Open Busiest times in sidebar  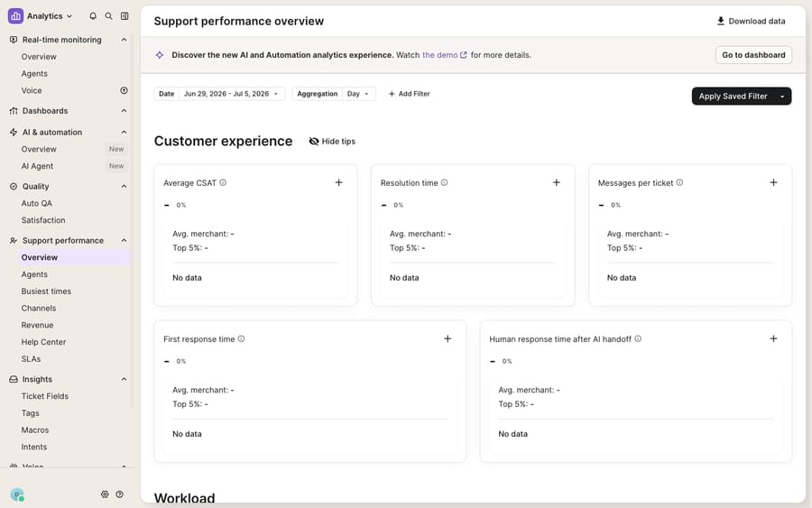pos(46,291)
